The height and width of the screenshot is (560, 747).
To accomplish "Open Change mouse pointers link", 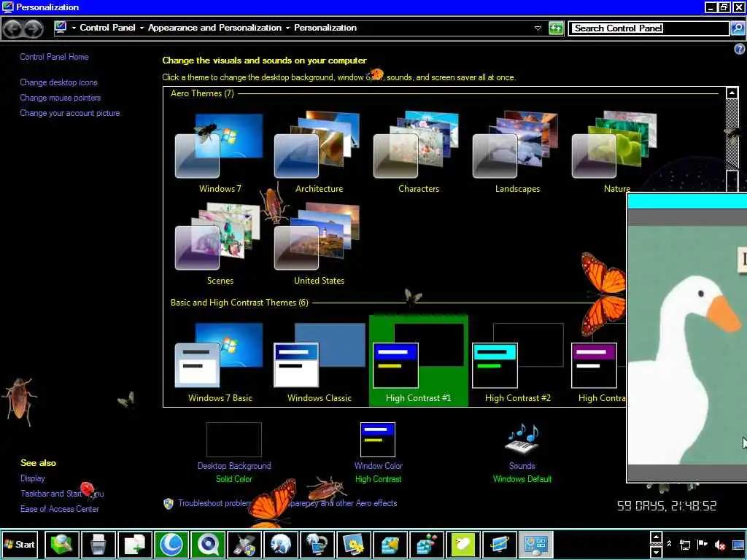I will click(61, 98).
